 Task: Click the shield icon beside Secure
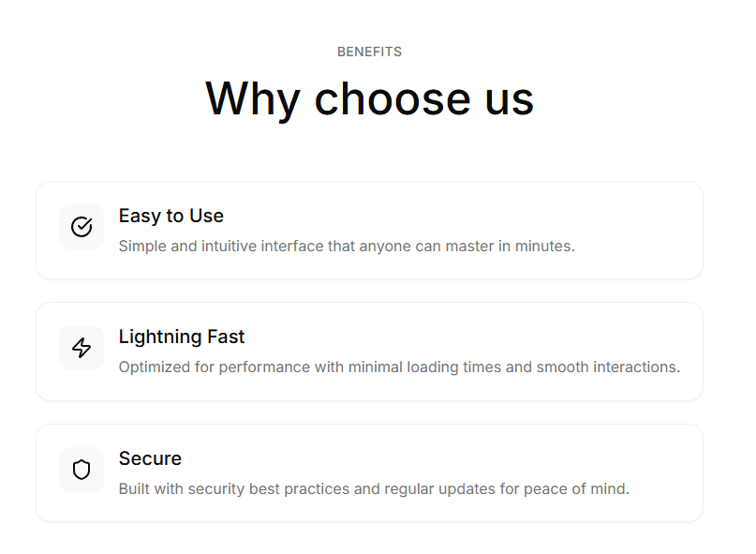click(82, 470)
